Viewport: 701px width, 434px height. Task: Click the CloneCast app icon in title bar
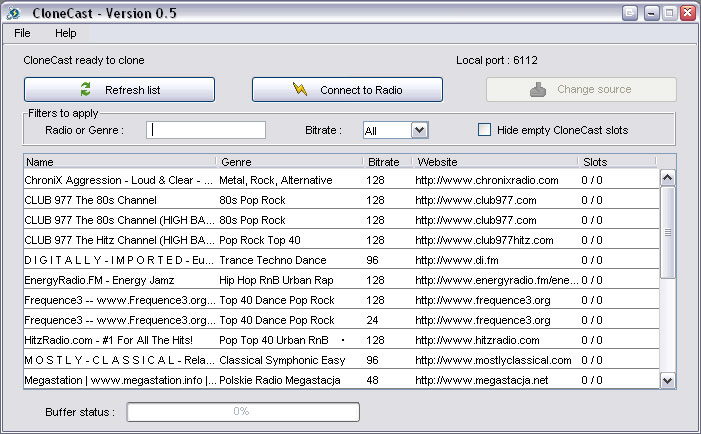point(13,13)
